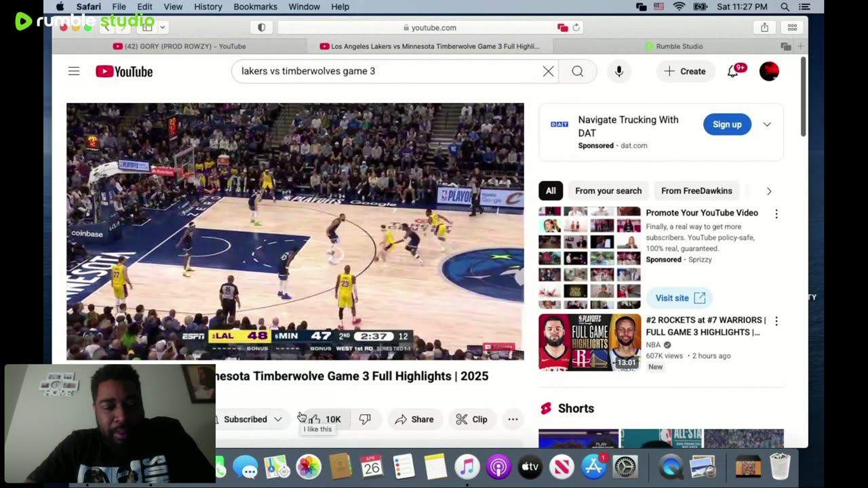This screenshot has height=488, width=868.
Task: Switch to the GORY (PROD ROWZY) tab
Action: [x=180, y=46]
